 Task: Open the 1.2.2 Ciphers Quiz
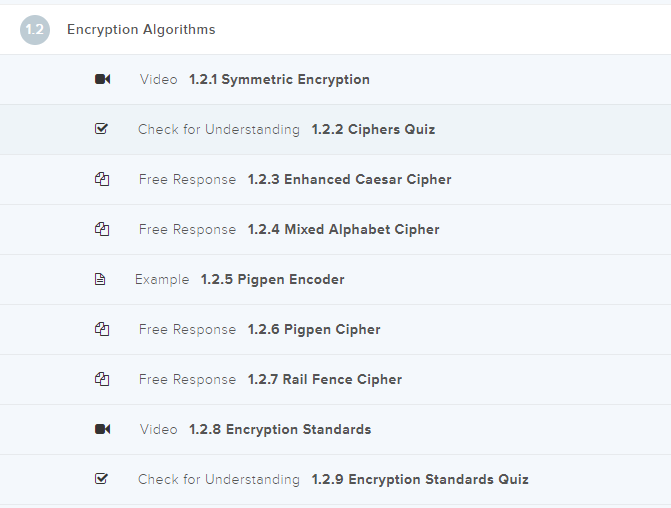(372, 130)
